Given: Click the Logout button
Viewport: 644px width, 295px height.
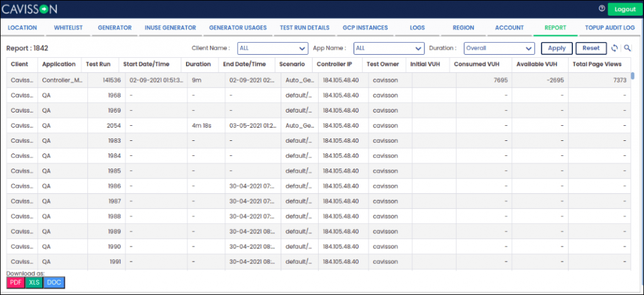Looking at the screenshot, I should click(x=625, y=9).
